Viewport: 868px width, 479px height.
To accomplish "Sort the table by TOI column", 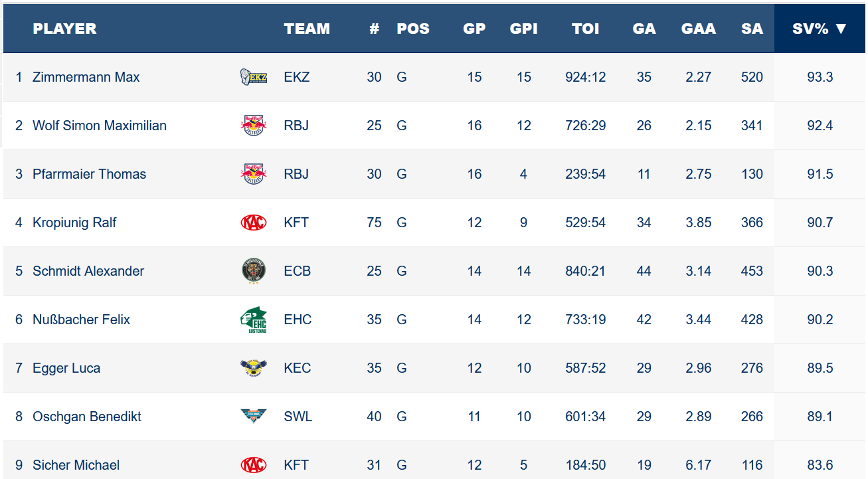I will click(585, 29).
